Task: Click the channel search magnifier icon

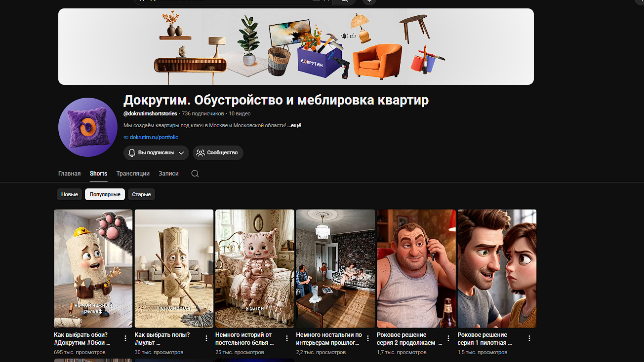Action: [x=195, y=174]
